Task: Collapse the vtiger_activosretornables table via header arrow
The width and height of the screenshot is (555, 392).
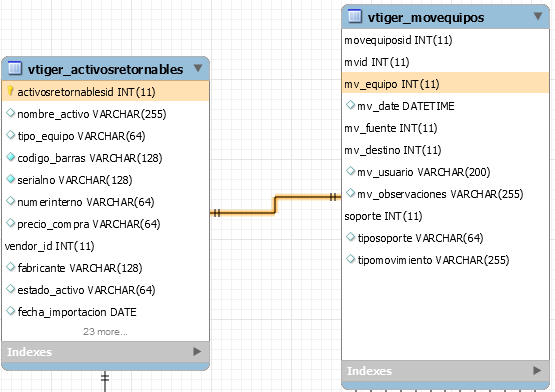Action: pyautogui.click(x=198, y=68)
